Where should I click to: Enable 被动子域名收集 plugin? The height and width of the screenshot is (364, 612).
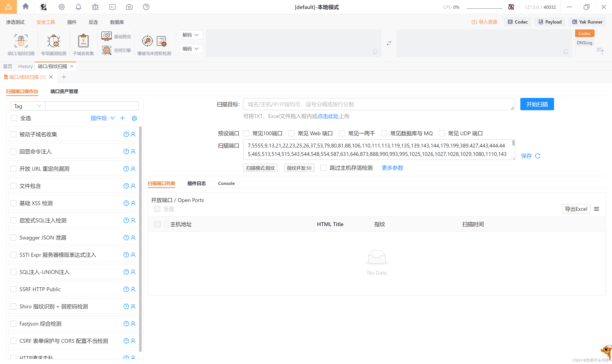14,134
